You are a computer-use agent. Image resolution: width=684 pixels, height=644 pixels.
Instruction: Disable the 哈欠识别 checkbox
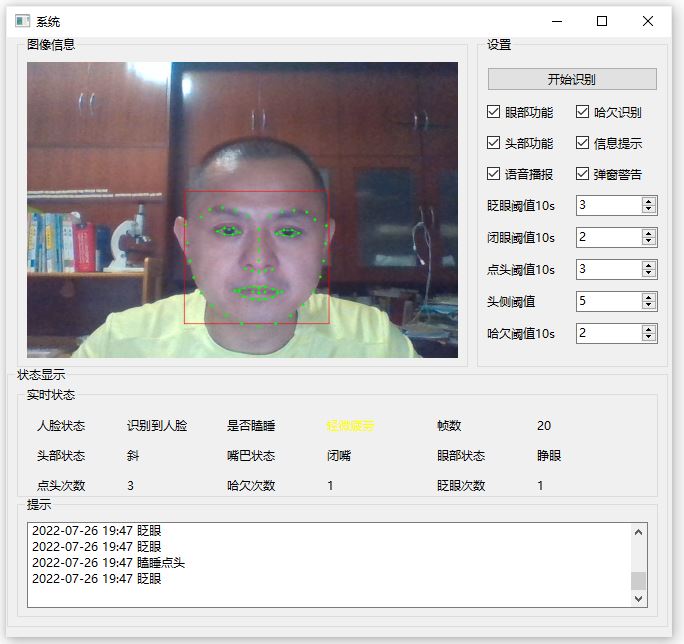[x=583, y=113]
